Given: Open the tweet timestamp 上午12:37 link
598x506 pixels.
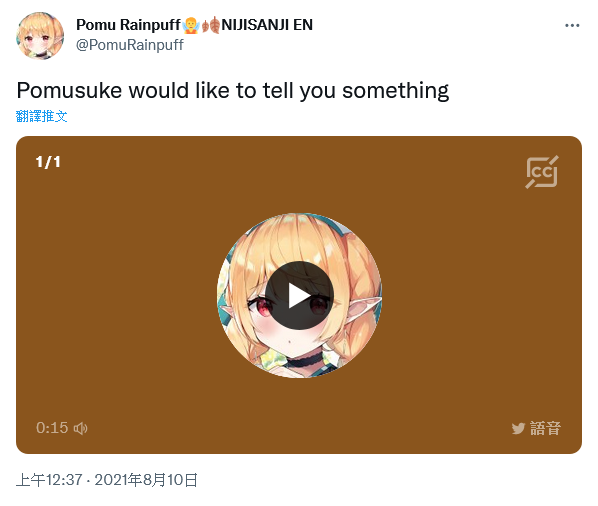Looking at the screenshot, I should pyautogui.click(x=49, y=480).
